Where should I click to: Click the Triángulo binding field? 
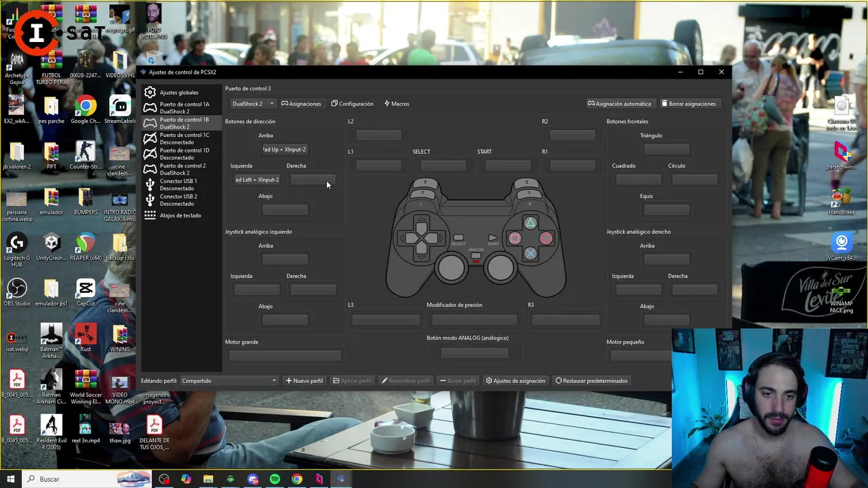click(x=667, y=149)
